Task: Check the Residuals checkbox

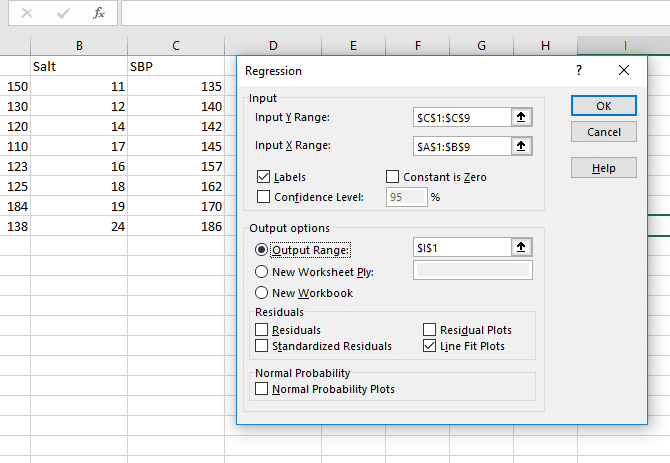Action: tap(262, 329)
